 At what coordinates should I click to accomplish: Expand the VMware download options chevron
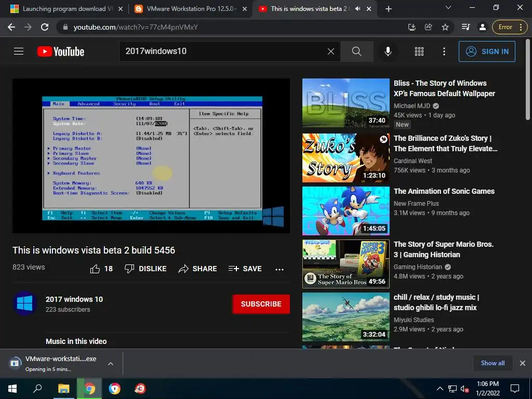click(110, 364)
